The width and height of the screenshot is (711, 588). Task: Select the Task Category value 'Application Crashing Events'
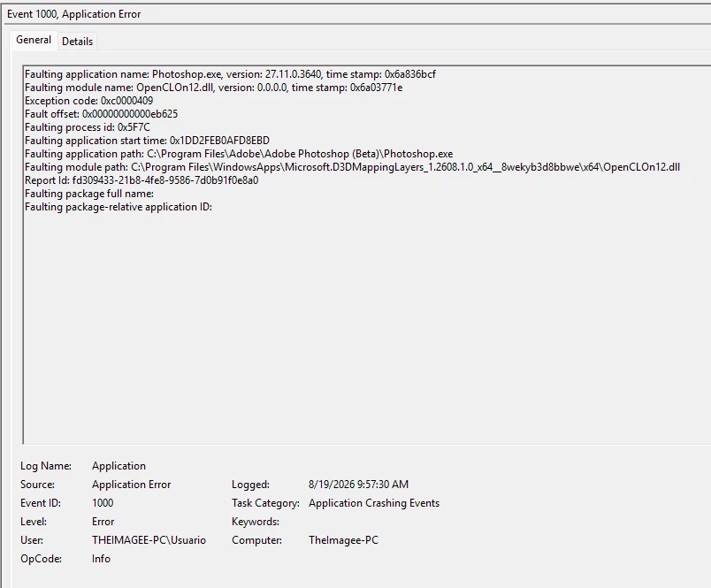click(374, 503)
